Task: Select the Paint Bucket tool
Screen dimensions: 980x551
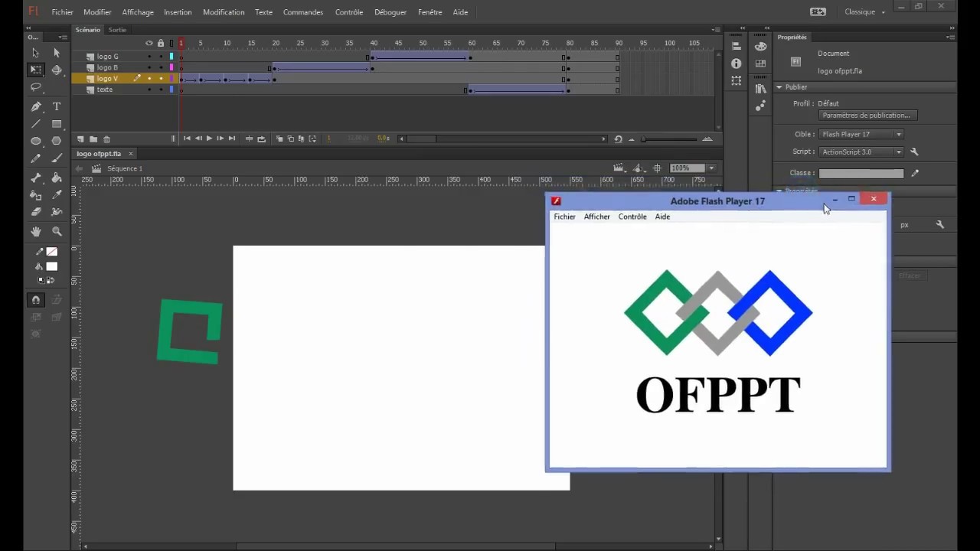Action: coord(56,178)
